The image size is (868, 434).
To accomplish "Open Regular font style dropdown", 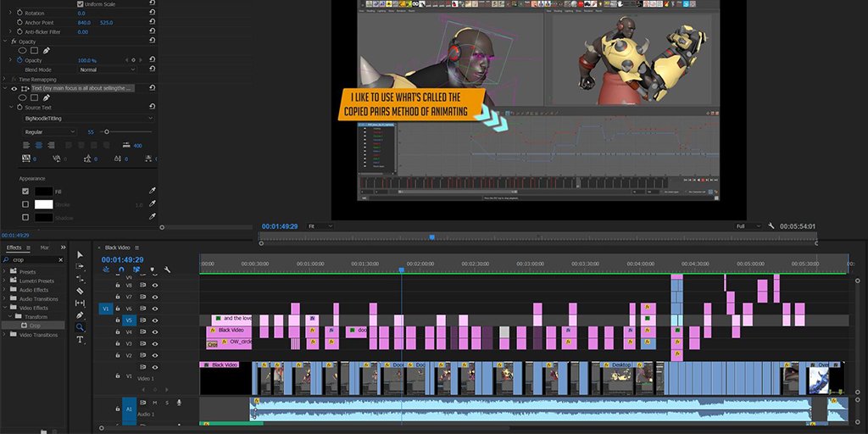I will (x=49, y=131).
